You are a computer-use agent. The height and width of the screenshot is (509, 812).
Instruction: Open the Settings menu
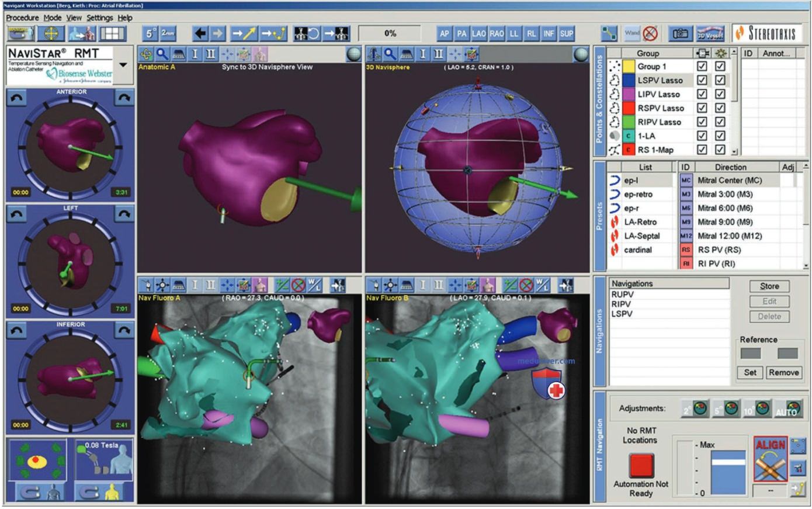coord(99,18)
